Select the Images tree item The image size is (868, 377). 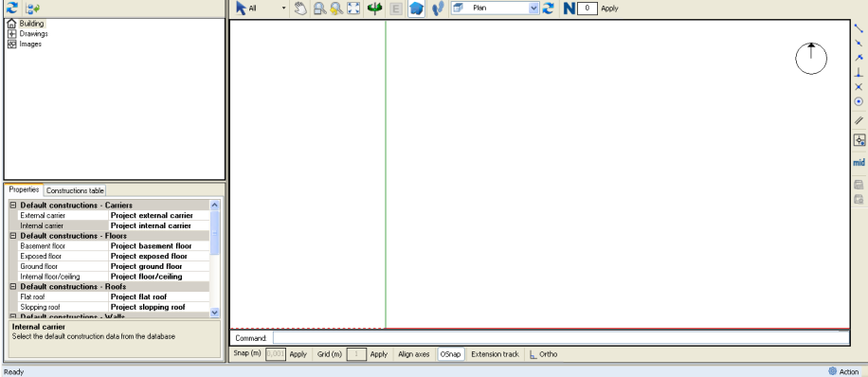[30, 44]
